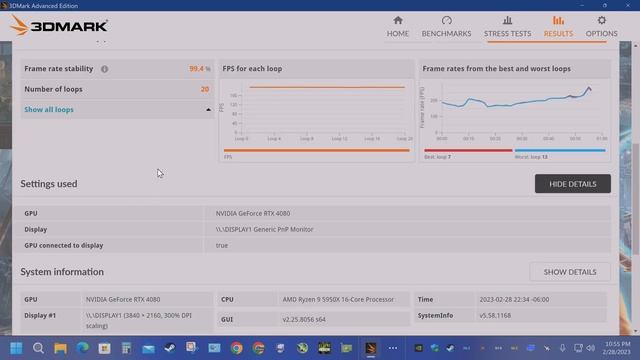This screenshot has width=640, height=360.
Task: Click the best and worst loops chart
Action: 514,111
